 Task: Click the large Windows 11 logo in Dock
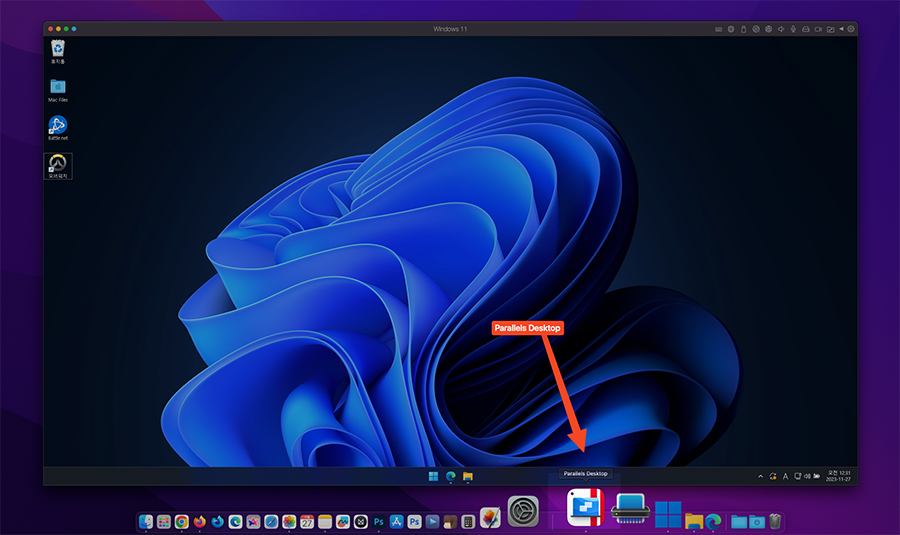(668, 514)
